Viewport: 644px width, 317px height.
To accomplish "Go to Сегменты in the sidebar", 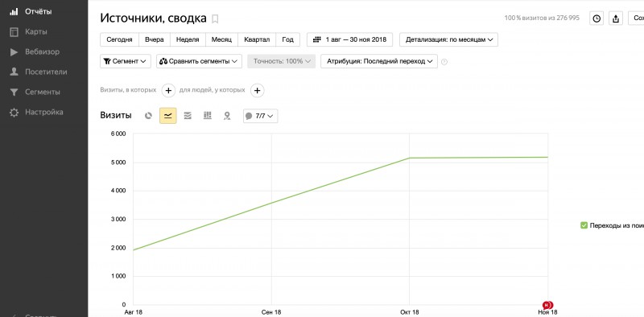I will [x=43, y=92].
